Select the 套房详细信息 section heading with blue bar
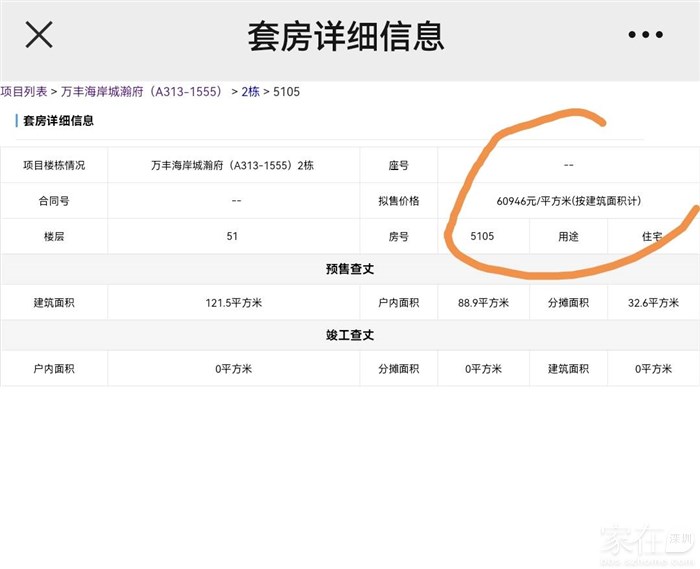700x569 pixels. coord(58,121)
